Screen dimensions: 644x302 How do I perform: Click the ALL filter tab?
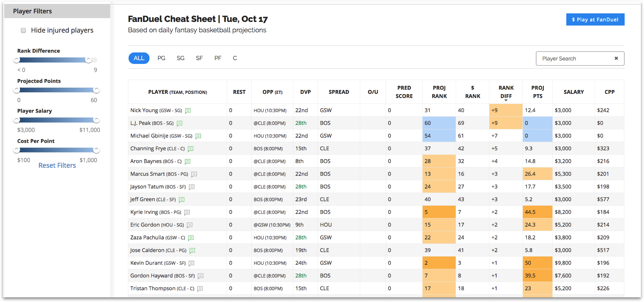tap(139, 58)
